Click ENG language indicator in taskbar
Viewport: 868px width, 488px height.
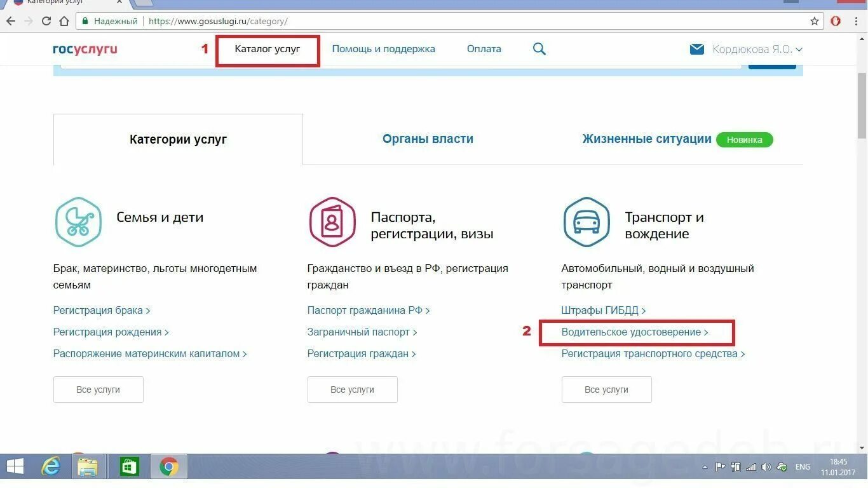[x=803, y=467]
